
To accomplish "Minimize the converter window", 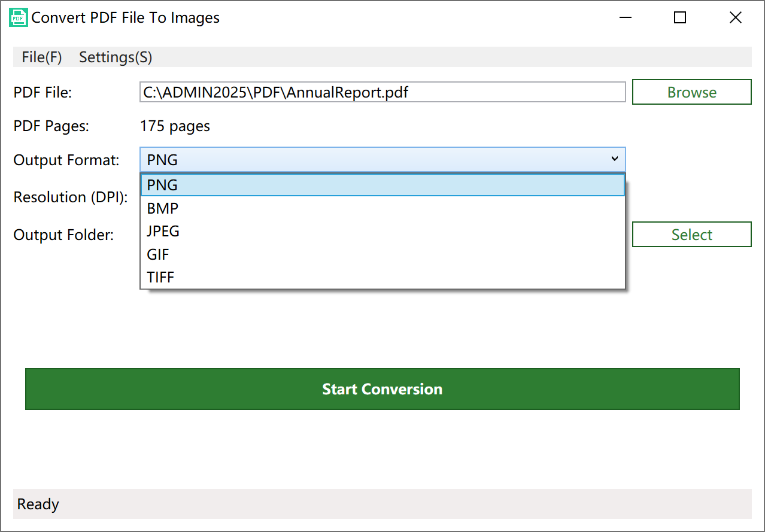I will (625, 17).
